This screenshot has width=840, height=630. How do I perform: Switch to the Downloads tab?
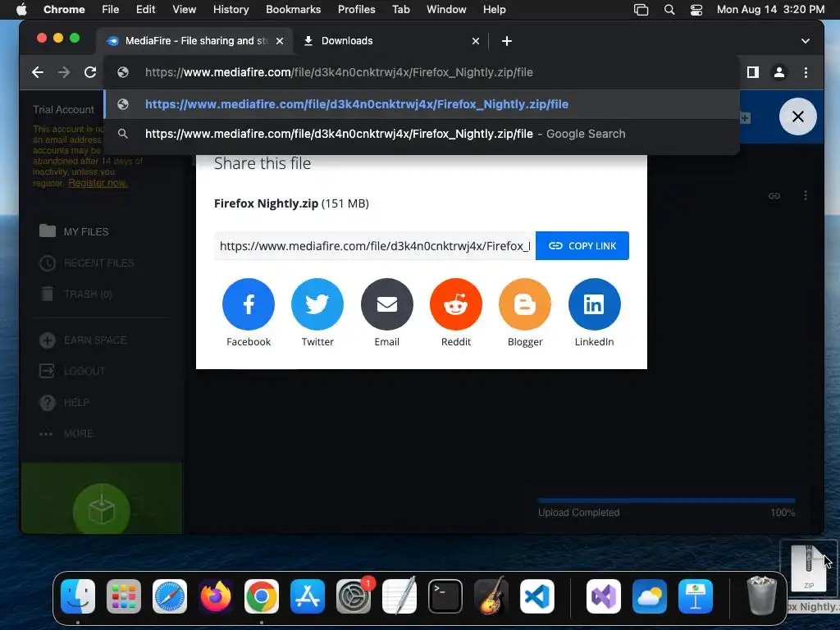[x=391, y=41]
